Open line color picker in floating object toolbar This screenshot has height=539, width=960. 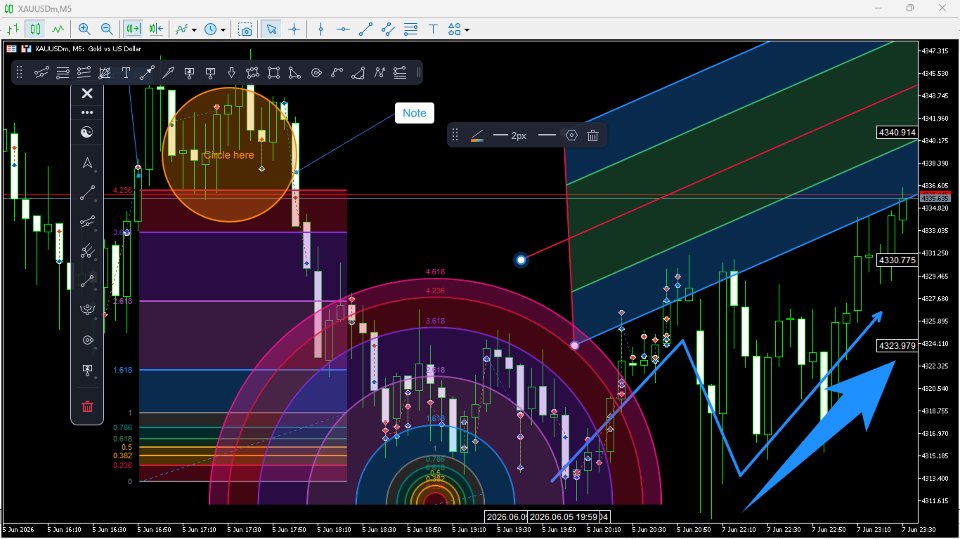(x=477, y=136)
